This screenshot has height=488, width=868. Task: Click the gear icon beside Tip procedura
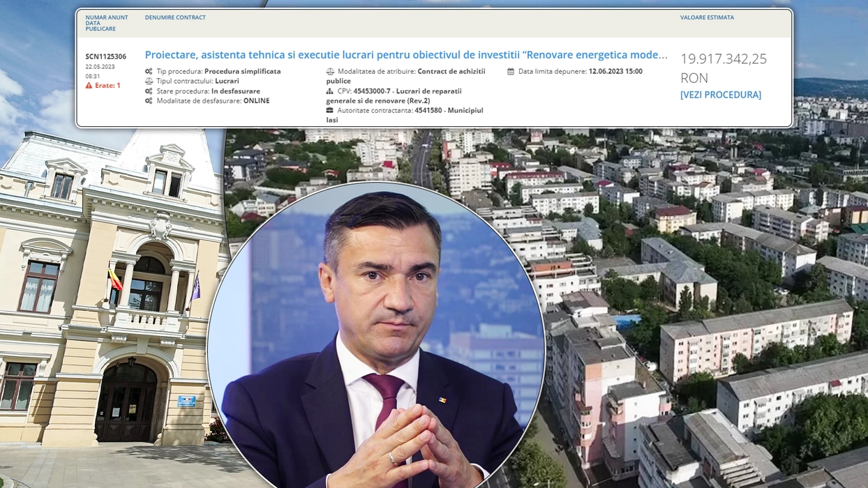click(149, 72)
